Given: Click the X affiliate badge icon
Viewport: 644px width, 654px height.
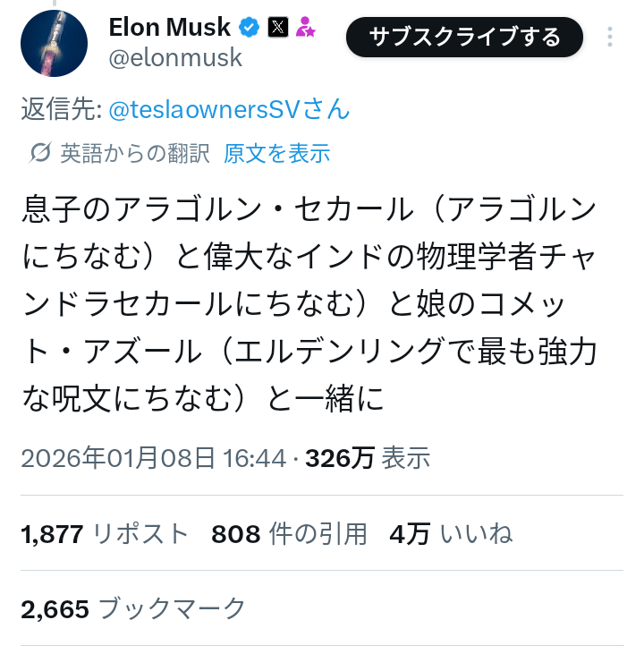Looking at the screenshot, I should click(278, 28).
